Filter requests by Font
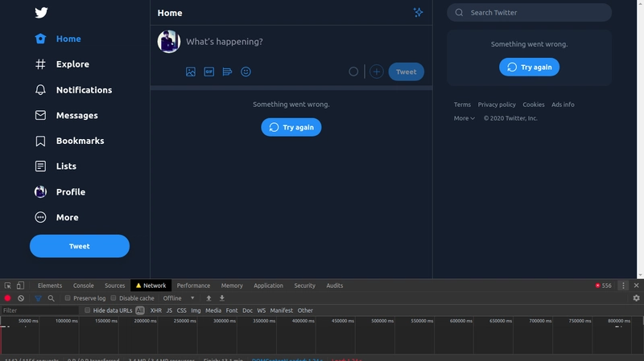 [232, 310]
